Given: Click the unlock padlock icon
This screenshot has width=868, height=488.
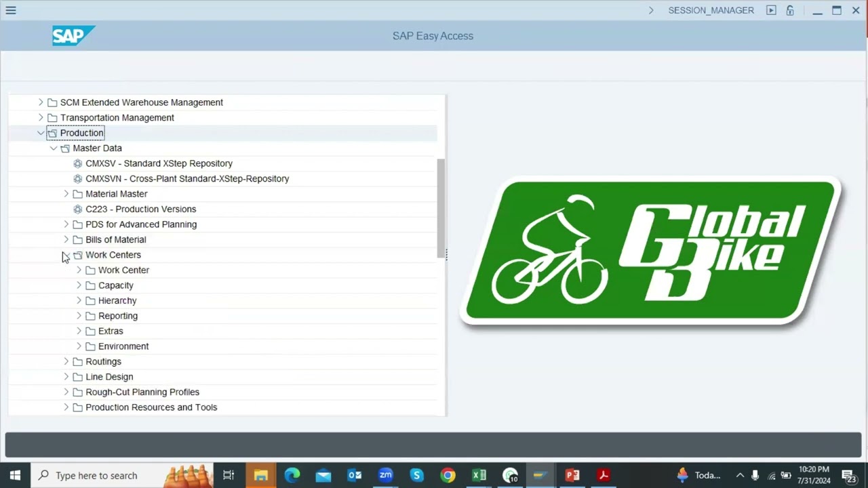Looking at the screenshot, I should tap(790, 10).
